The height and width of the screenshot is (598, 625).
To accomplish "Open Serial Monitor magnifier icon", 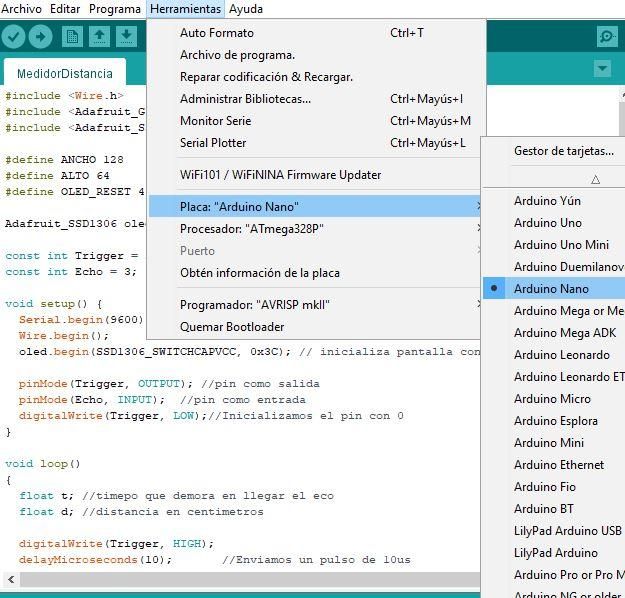I will [x=607, y=37].
